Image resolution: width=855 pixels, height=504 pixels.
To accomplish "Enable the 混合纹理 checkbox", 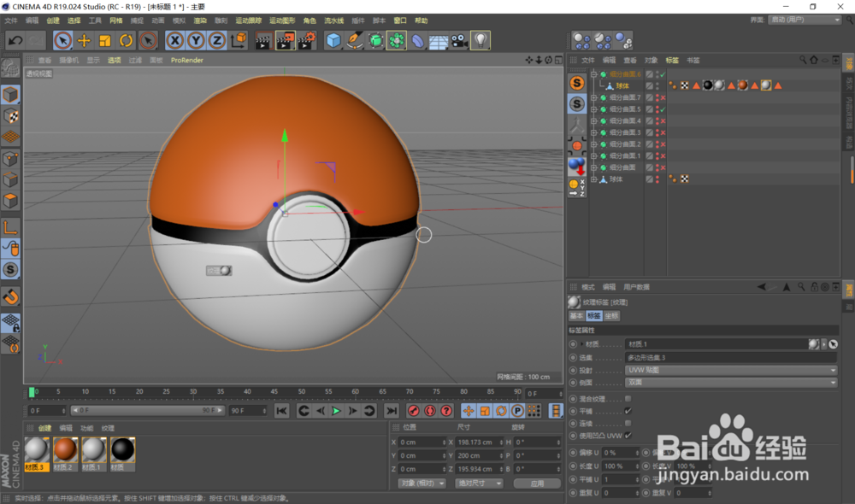I will coord(628,399).
